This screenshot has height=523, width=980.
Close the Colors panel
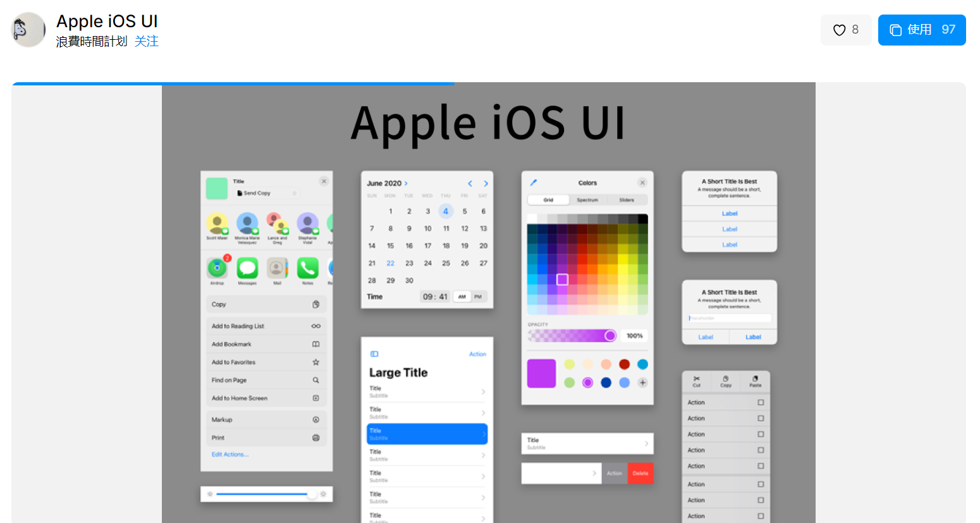pyautogui.click(x=642, y=183)
